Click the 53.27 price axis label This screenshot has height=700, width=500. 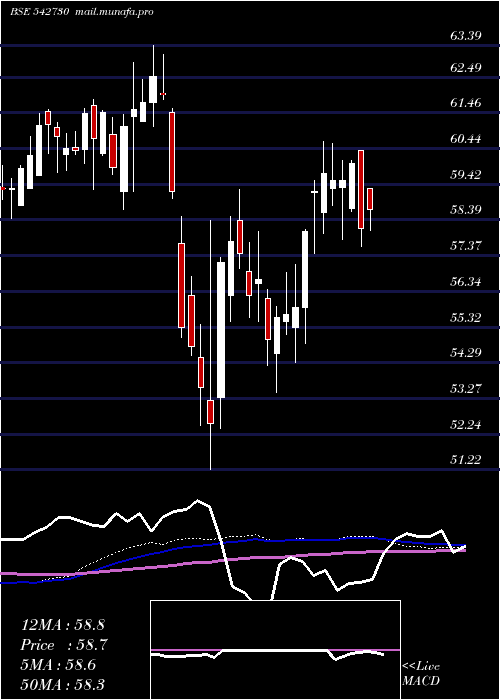(x=466, y=388)
